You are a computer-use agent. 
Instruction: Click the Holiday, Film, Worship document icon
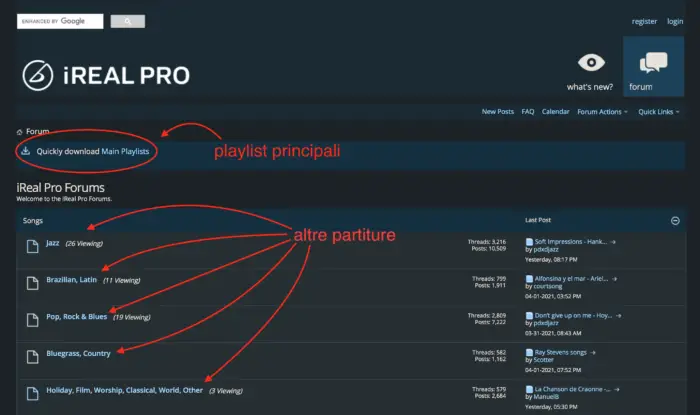(x=33, y=393)
